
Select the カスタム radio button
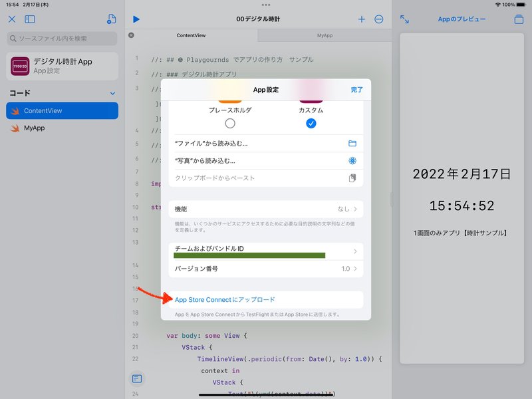pos(311,124)
